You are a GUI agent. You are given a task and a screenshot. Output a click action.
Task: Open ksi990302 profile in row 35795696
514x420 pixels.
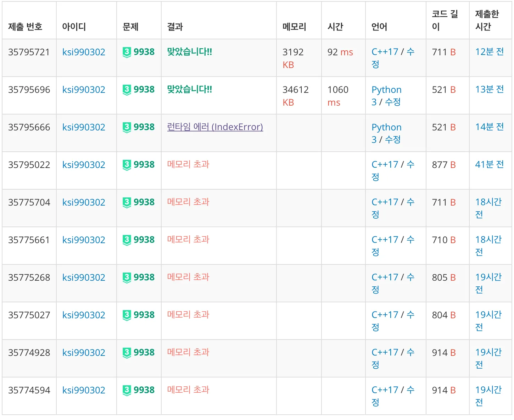(84, 90)
